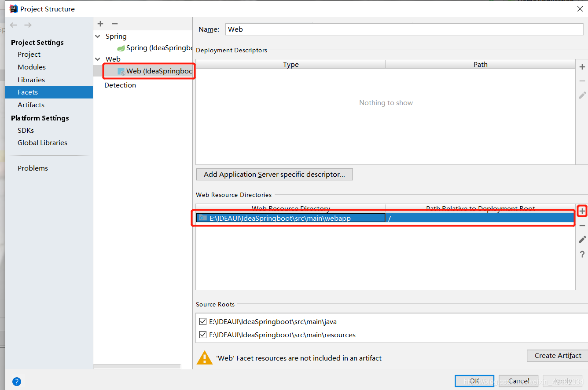Click the Web Resource Directory column header
588x390 pixels.
291,208
